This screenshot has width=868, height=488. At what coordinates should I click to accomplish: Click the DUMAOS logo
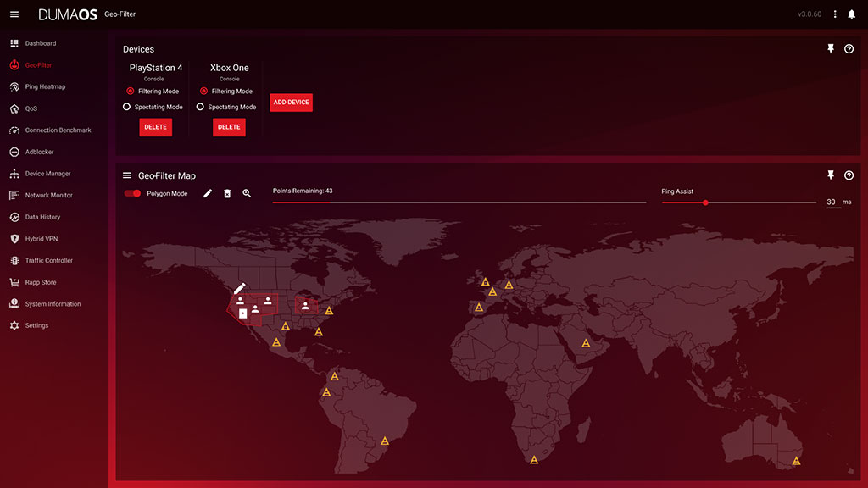point(68,14)
